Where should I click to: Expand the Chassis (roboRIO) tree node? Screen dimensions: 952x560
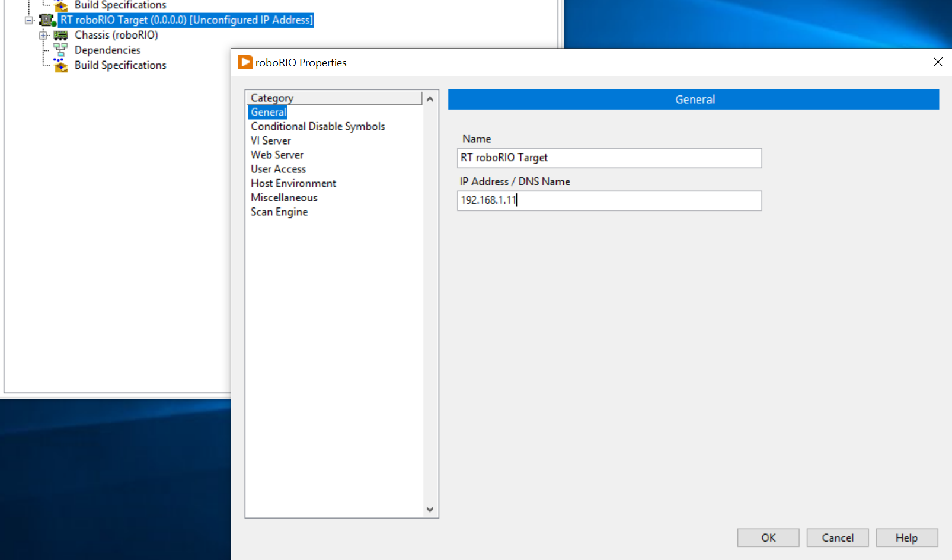(x=43, y=35)
